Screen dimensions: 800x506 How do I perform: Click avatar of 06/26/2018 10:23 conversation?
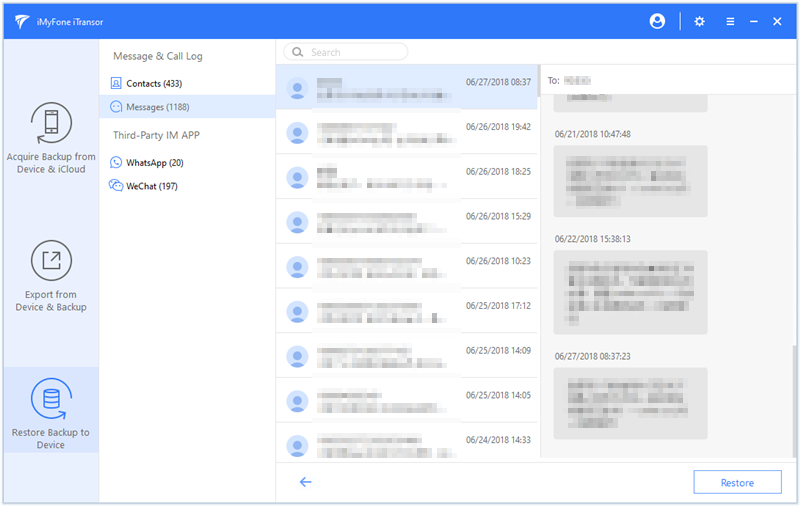click(297, 267)
